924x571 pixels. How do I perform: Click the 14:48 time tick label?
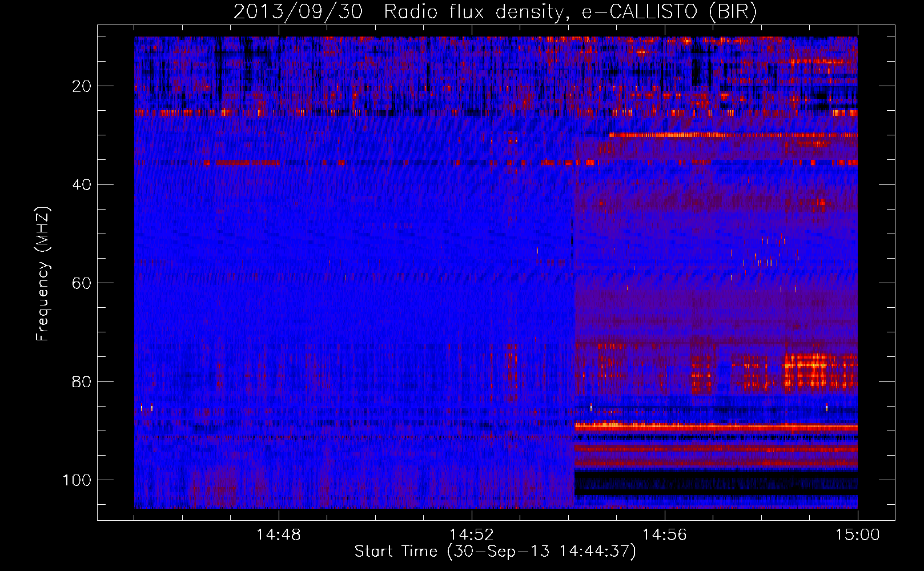(279, 535)
